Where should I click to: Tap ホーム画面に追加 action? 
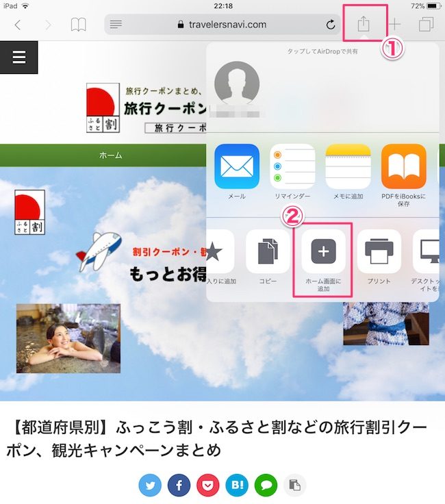click(323, 251)
